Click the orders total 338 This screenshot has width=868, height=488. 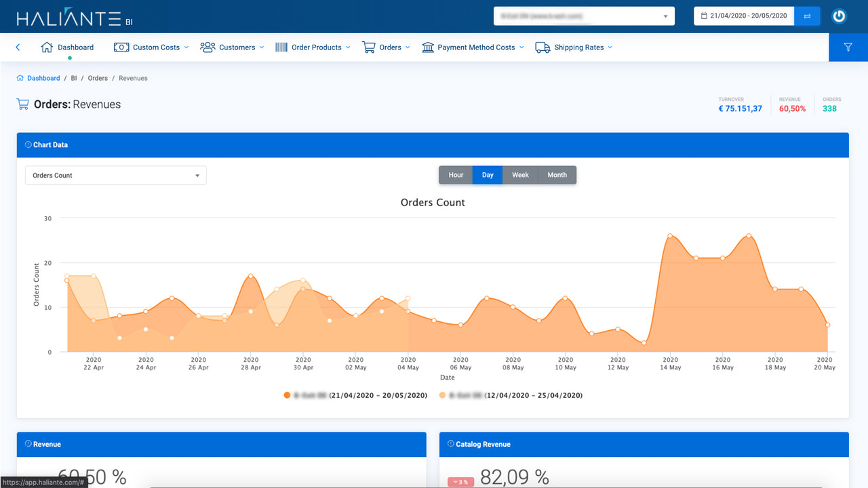pyautogui.click(x=829, y=108)
